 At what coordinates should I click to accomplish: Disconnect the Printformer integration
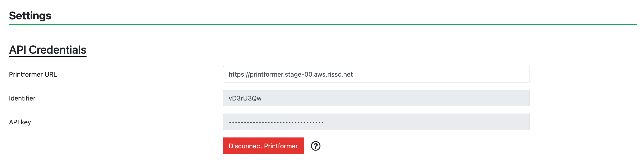point(263,146)
